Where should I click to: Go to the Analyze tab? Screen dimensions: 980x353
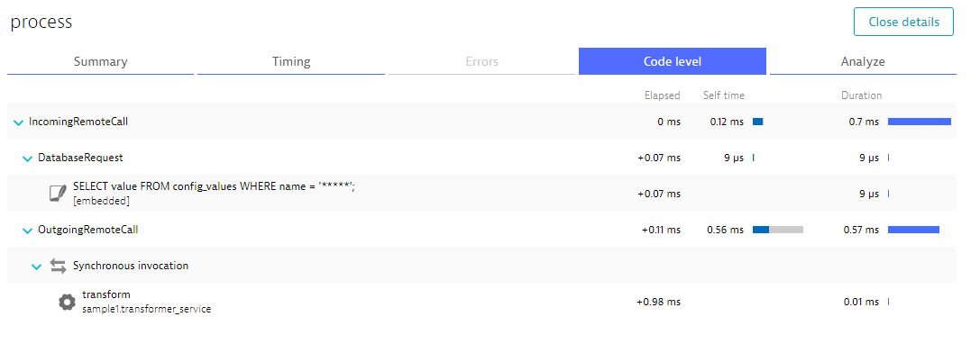(863, 61)
